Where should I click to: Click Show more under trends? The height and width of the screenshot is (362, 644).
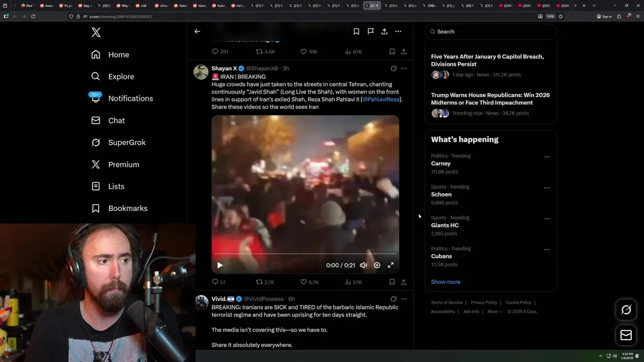coord(446,282)
